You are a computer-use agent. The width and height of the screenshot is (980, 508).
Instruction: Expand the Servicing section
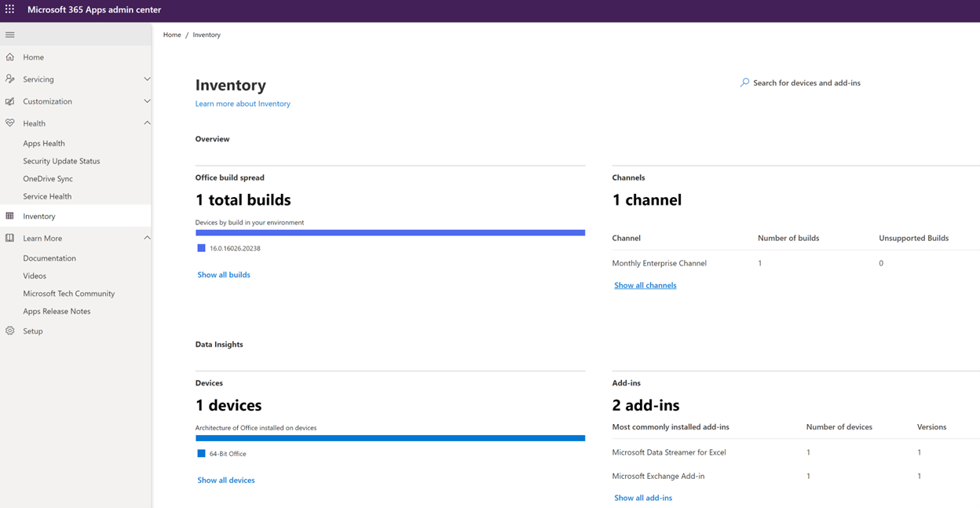click(147, 79)
